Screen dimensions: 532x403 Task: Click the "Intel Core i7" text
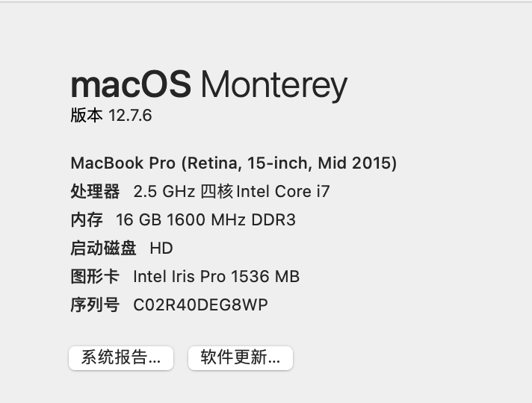pos(283,192)
